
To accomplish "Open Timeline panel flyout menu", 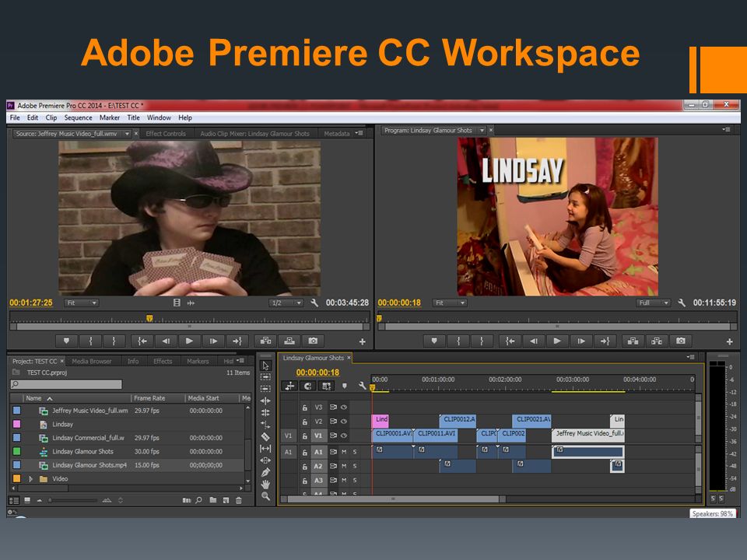I will (691, 357).
